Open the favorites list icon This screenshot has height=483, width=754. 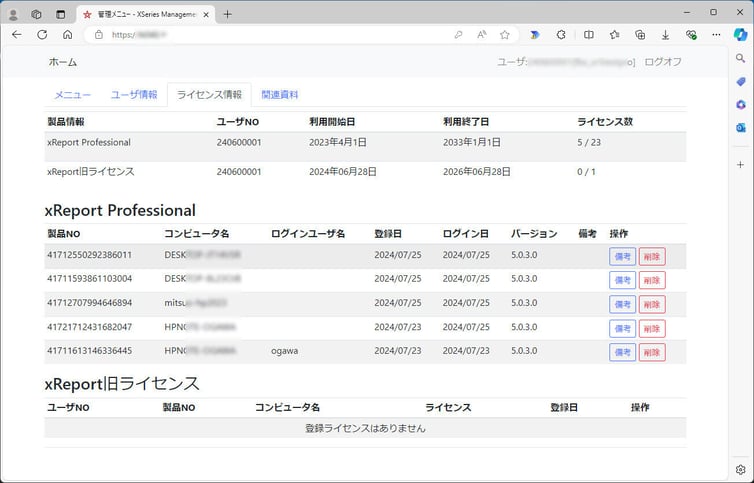tap(615, 35)
